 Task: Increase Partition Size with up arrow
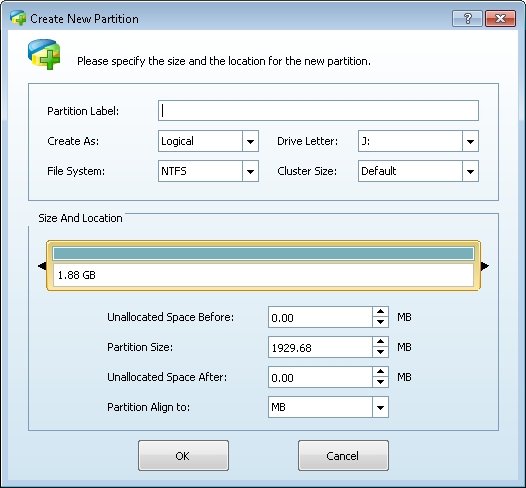[380, 341]
